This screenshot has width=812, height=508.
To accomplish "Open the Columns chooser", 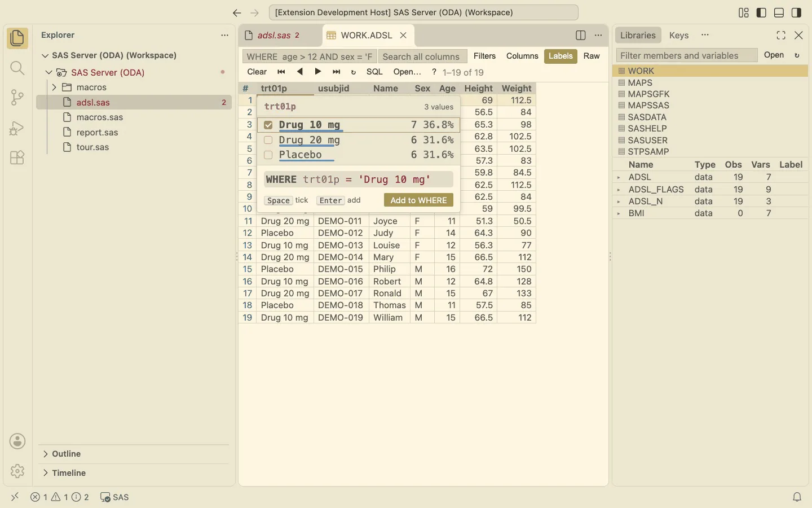I will coord(522,56).
